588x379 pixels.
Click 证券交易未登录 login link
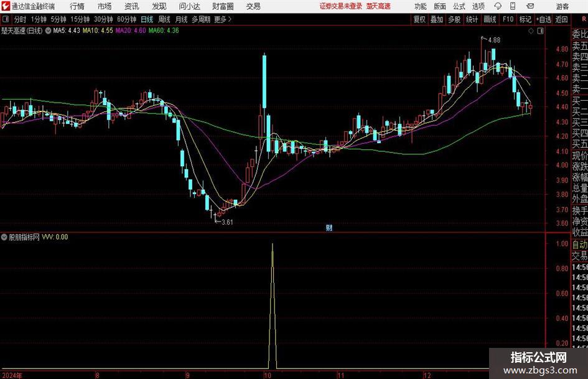click(x=341, y=6)
